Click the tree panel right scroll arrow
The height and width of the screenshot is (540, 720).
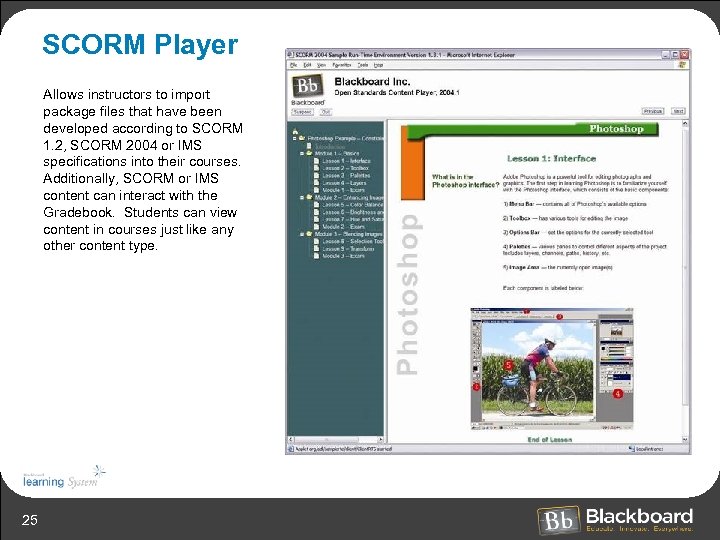click(x=380, y=439)
